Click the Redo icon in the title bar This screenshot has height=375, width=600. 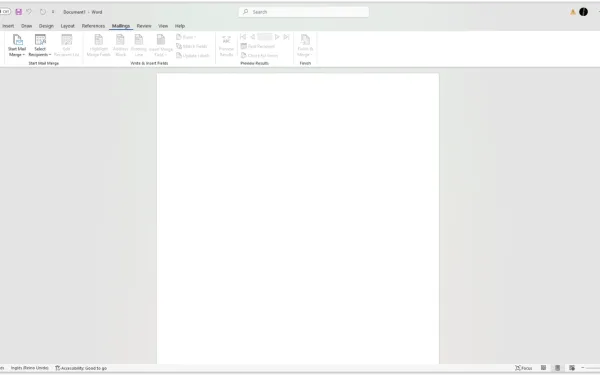click(x=42, y=12)
